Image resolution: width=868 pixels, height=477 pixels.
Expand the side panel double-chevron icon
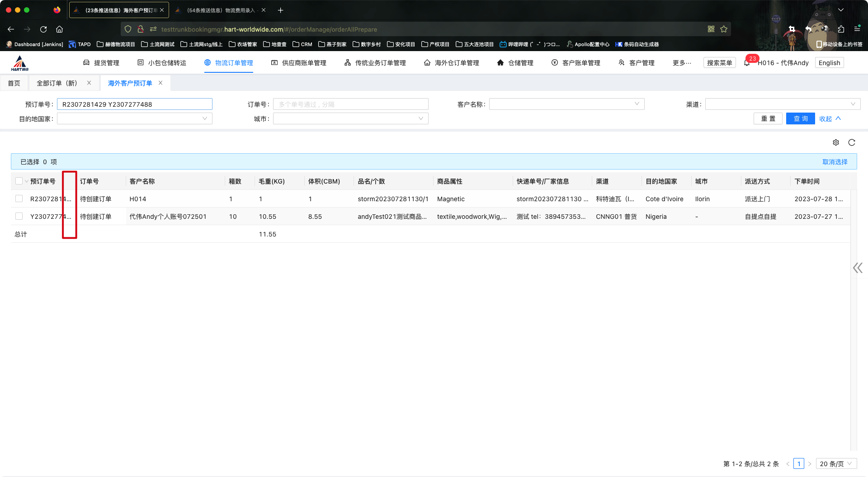[x=857, y=268]
